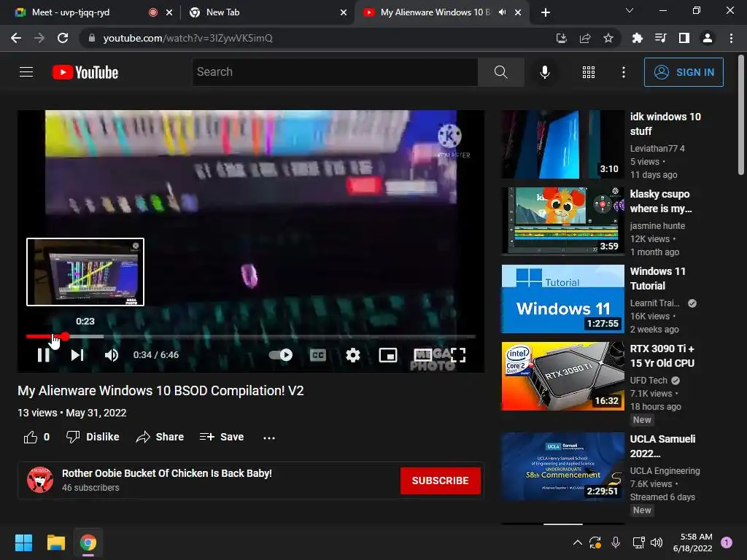Dislike the video
The image size is (747, 560).
point(93,437)
